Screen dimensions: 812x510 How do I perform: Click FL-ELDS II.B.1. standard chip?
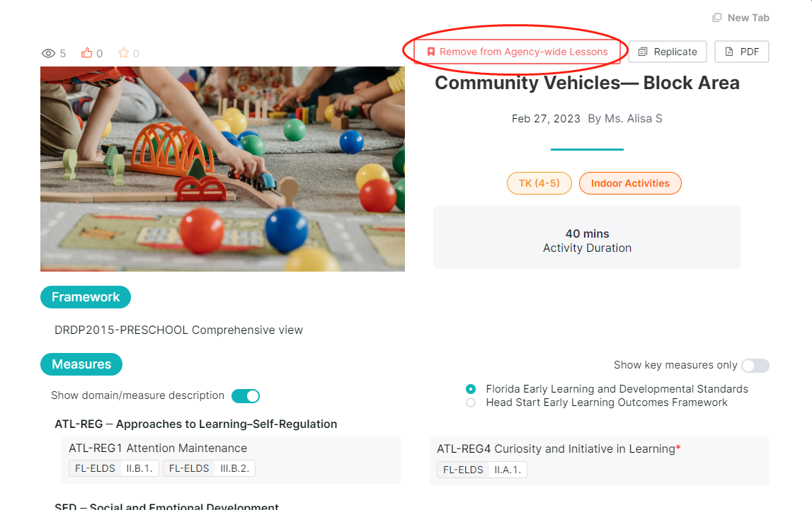(x=114, y=468)
